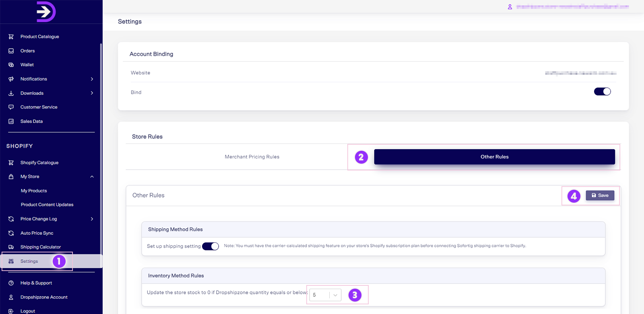644x314 pixels.
Task: Open Wallet menu item
Action: click(27, 65)
